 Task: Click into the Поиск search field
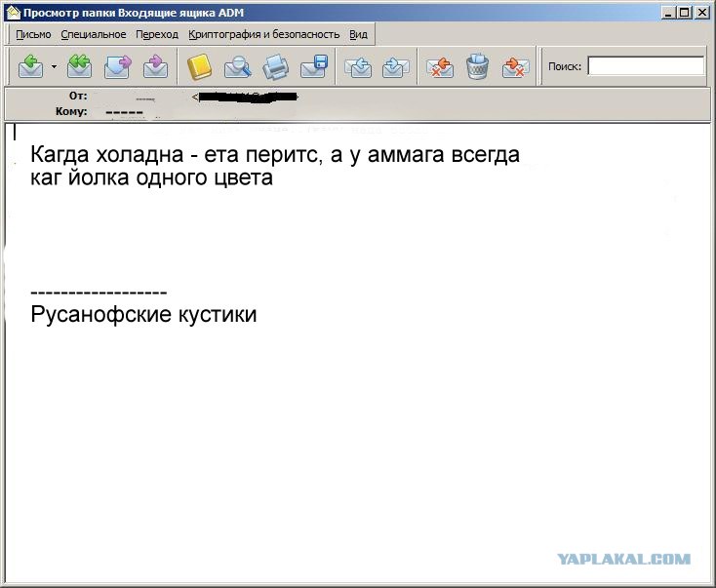coord(646,65)
